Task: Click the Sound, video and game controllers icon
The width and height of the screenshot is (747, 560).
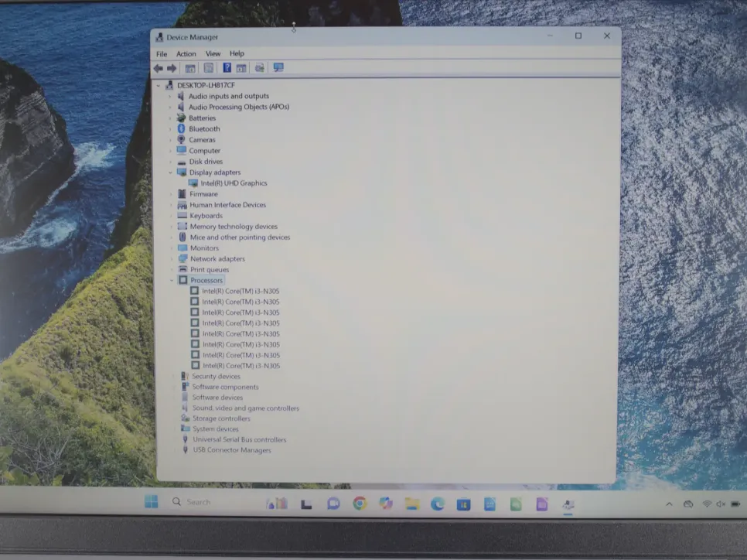Action: pyautogui.click(x=185, y=408)
